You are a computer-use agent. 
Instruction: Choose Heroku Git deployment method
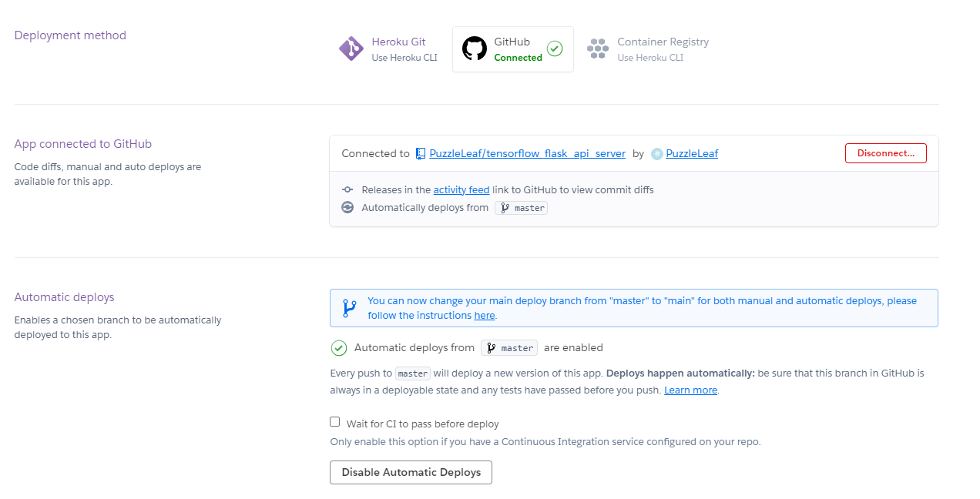[x=388, y=49]
